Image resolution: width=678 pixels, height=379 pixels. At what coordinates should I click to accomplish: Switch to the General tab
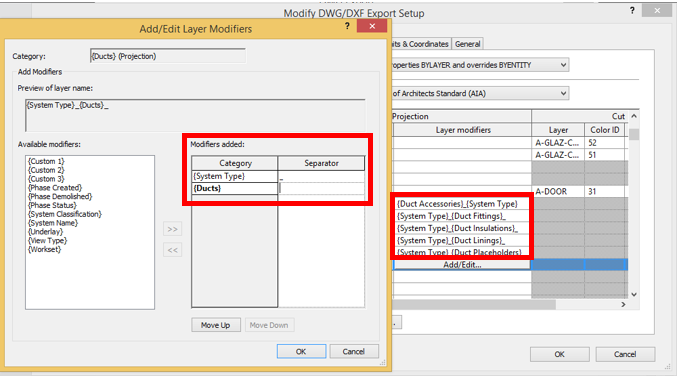467,44
